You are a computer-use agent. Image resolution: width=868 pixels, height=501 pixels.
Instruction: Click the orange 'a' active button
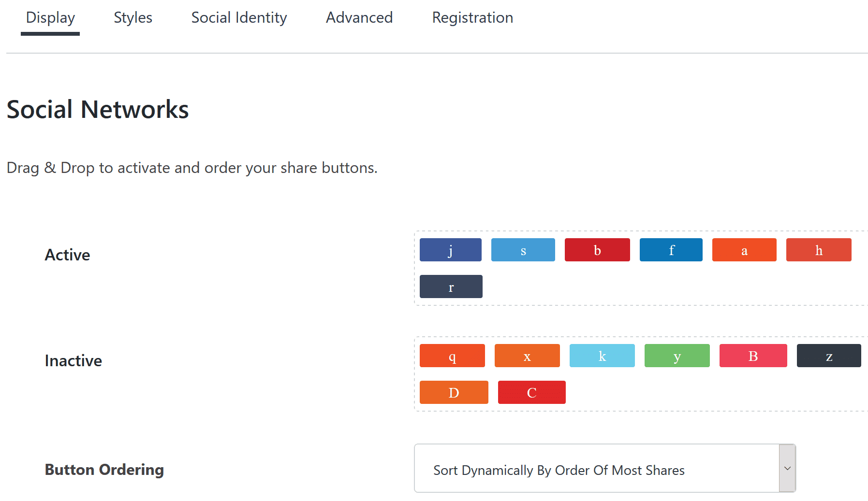(x=744, y=250)
